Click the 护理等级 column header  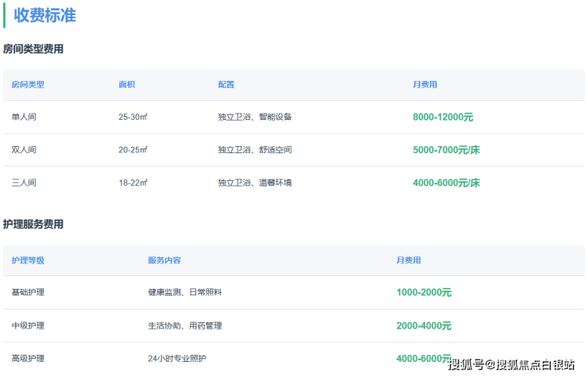28,260
